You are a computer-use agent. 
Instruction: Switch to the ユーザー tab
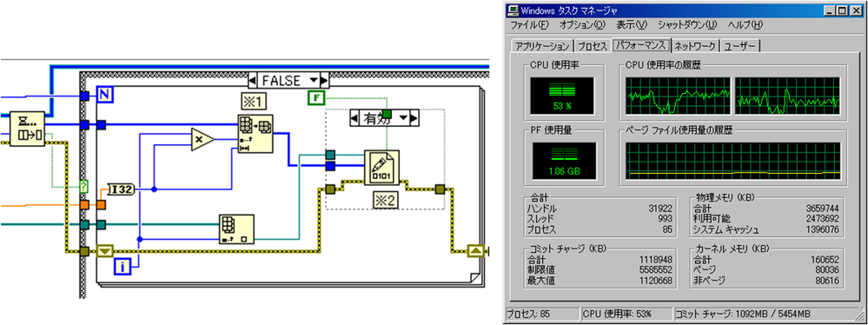click(x=739, y=46)
